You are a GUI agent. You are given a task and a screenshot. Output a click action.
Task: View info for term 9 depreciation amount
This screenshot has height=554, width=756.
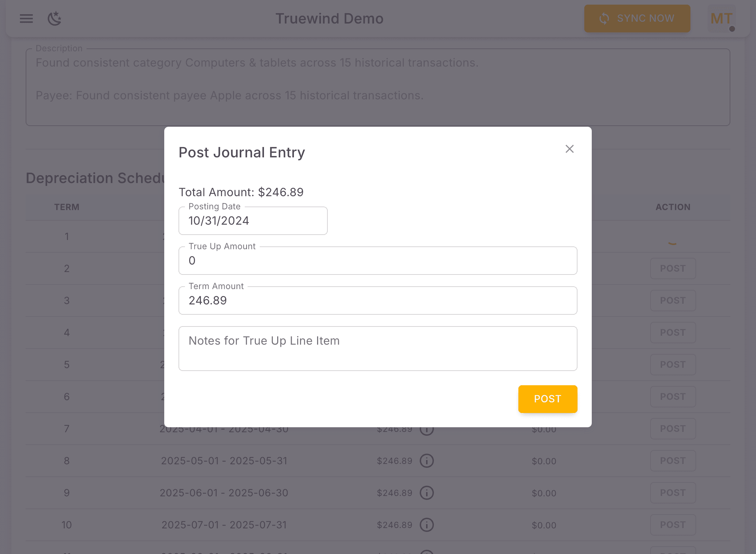pyautogui.click(x=426, y=493)
